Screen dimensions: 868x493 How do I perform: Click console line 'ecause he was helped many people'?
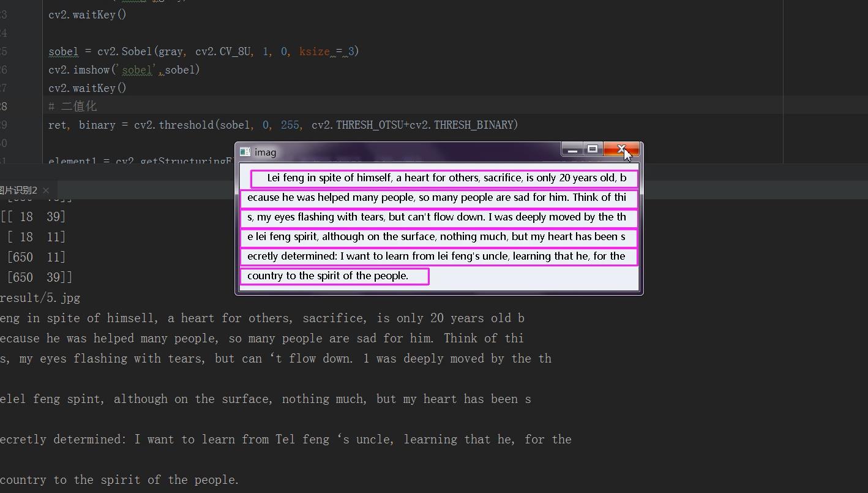[262, 339]
